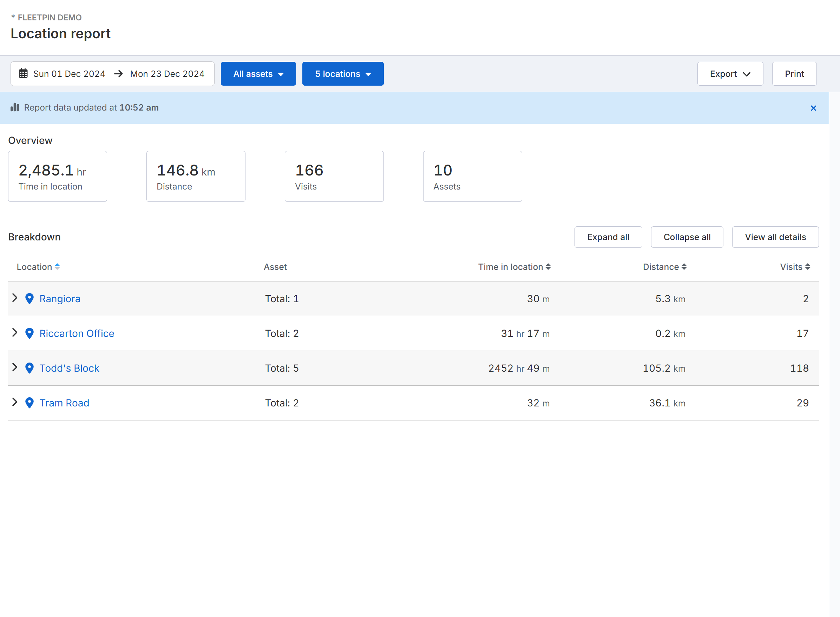
Task: Click the 'FLEETPIN DEMO' header text
Action: (50, 18)
